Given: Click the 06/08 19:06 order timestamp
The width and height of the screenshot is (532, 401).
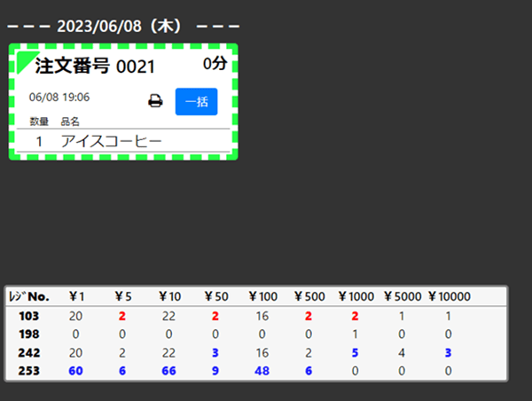Looking at the screenshot, I should 59,97.
